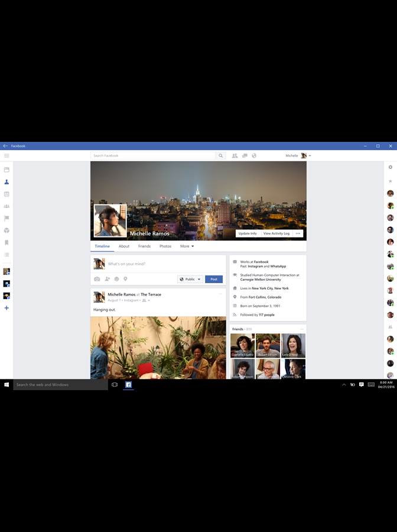Add a photo with the camera icon
The height and width of the screenshot is (532, 397).
(x=97, y=279)
